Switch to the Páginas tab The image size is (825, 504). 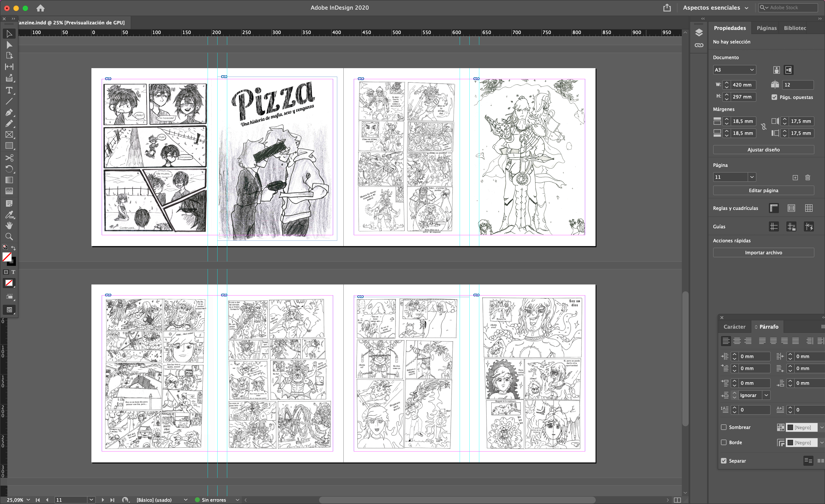(766, 28)
